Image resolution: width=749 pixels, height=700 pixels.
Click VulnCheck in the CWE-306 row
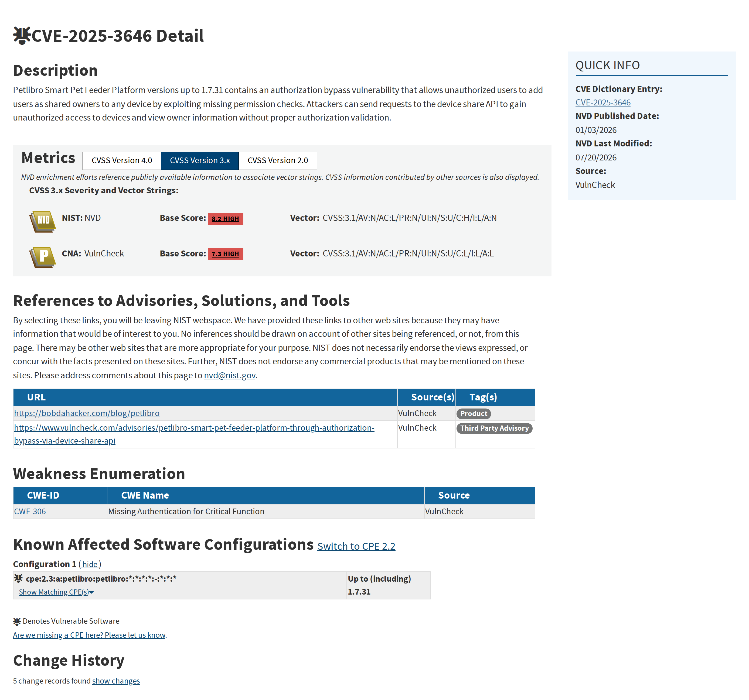444,511
